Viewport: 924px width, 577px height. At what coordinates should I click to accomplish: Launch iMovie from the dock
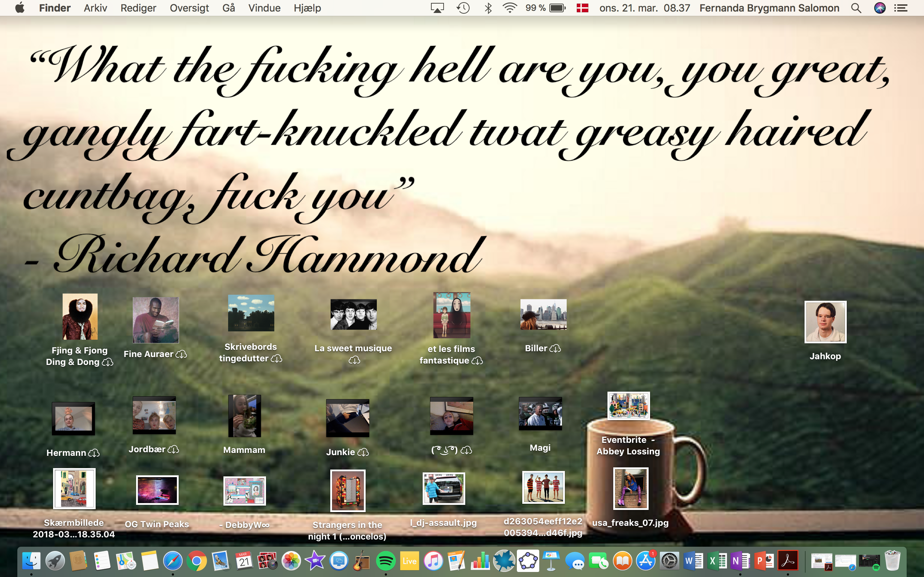click(x=315, y=561)
